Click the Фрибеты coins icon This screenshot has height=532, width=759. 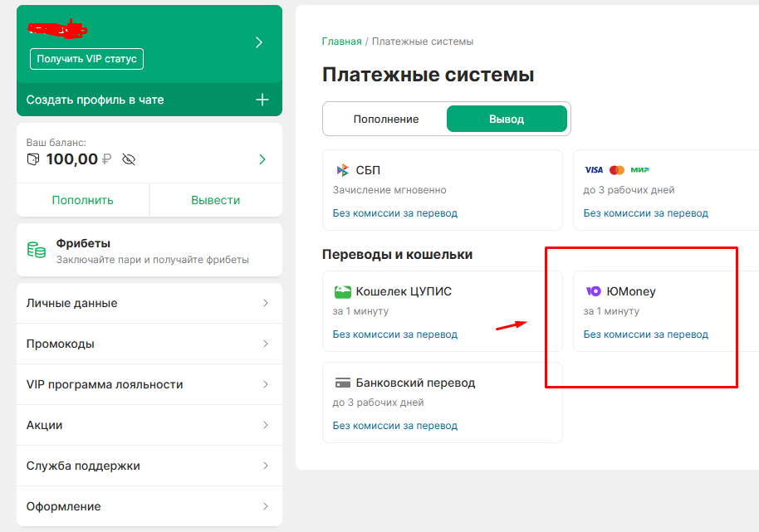pyautogui.click(x=37, y=250)
